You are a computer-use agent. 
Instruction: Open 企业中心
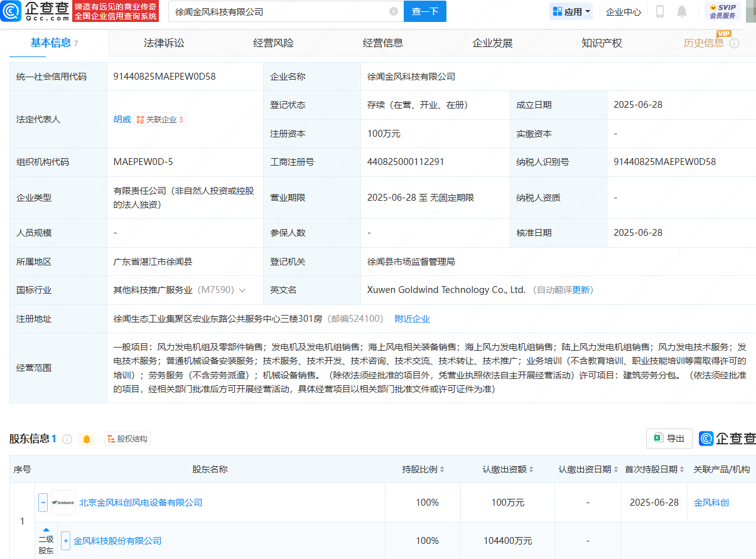[624, 11]
